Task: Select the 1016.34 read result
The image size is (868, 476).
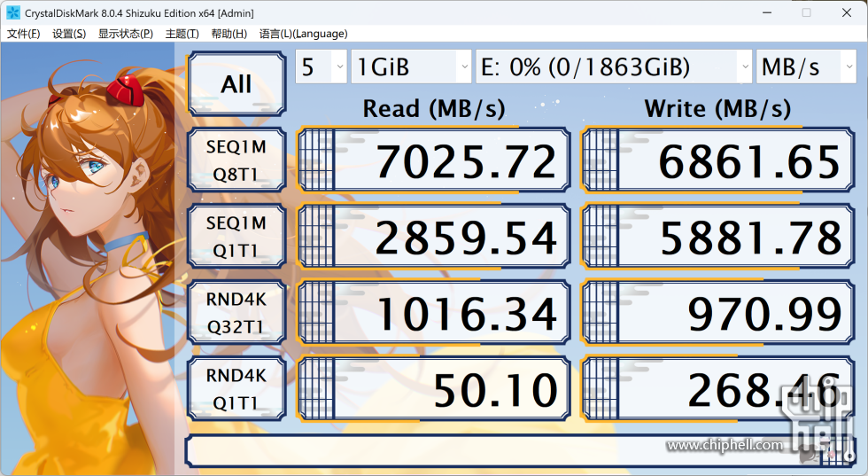Action: tap(434, 313)
